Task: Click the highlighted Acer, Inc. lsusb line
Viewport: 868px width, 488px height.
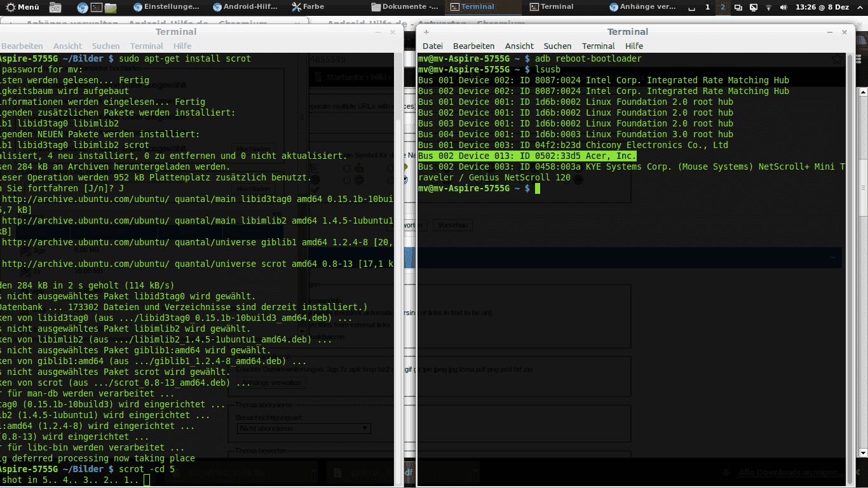Action: [527, 156]
